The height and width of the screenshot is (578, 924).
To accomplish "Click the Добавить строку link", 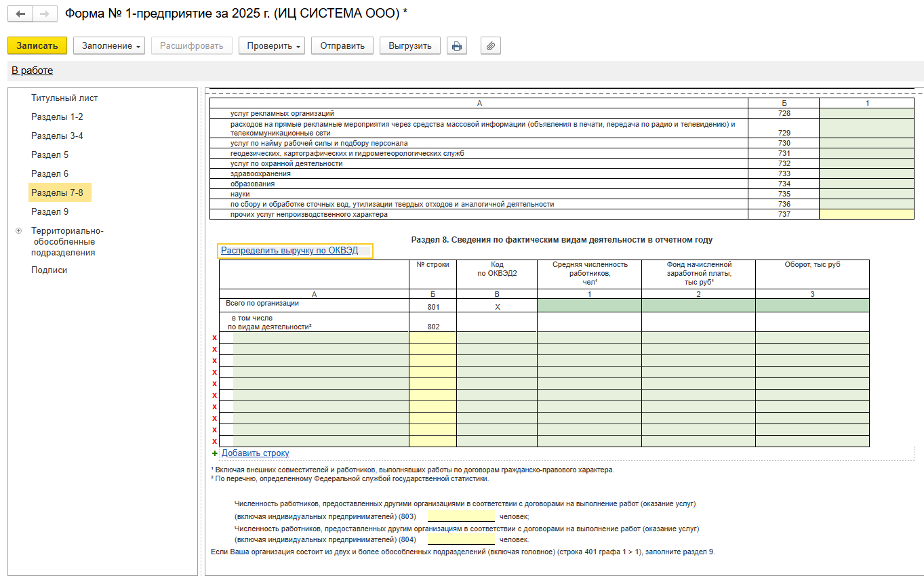I will pyautogui.click(x=255, y=453).
